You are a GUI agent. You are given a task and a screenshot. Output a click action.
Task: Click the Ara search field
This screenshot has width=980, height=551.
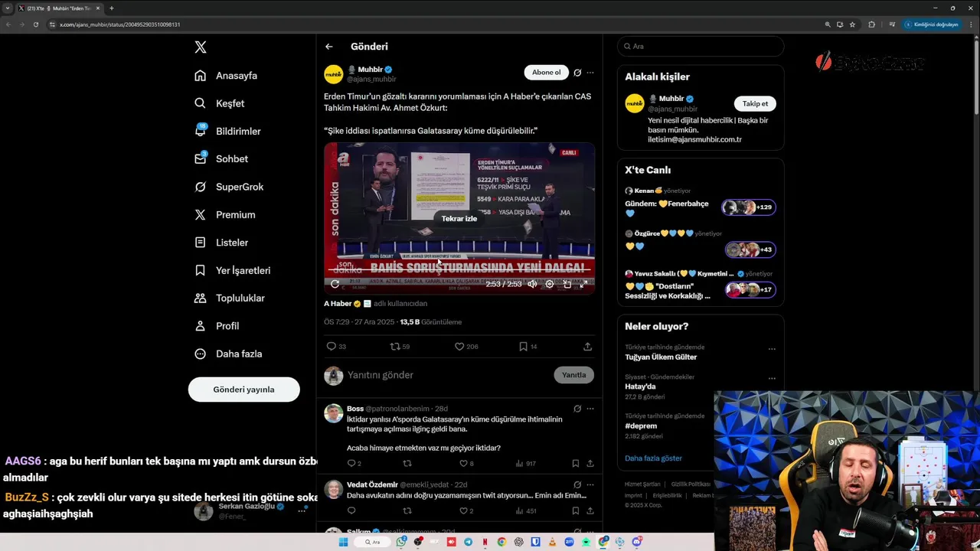point(701,47)
